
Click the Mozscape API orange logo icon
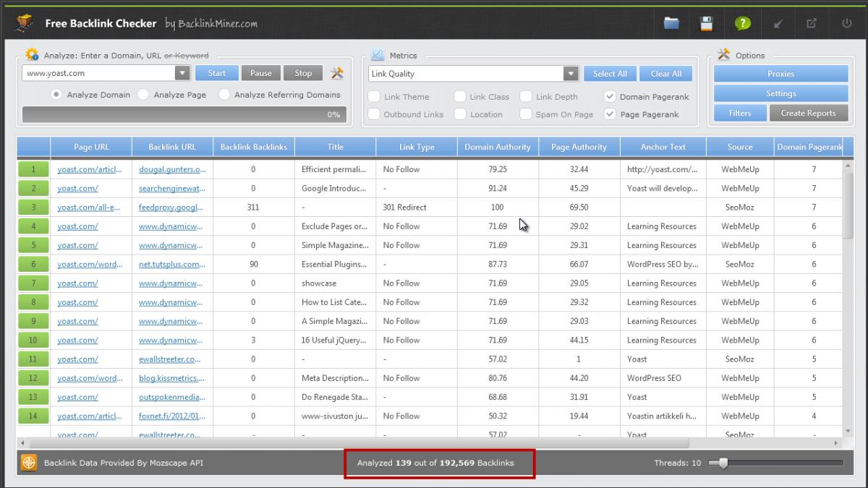point(29,463)
